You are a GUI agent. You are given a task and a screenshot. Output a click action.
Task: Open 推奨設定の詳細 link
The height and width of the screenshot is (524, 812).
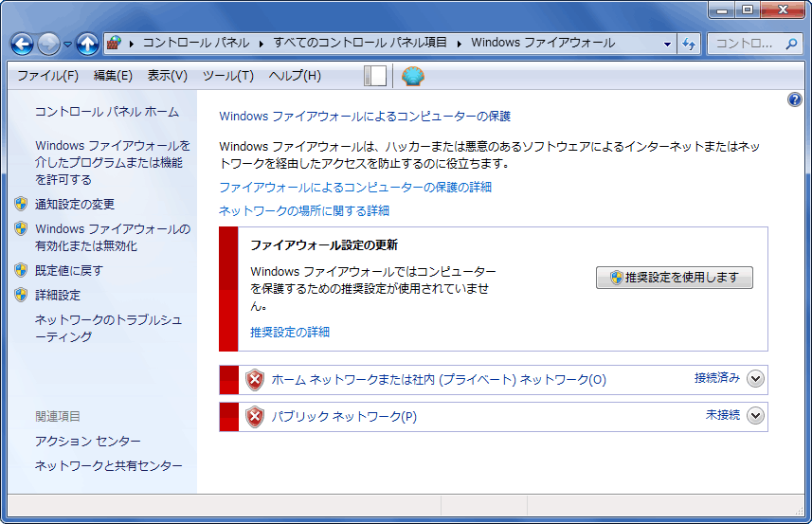coord(290,332)
